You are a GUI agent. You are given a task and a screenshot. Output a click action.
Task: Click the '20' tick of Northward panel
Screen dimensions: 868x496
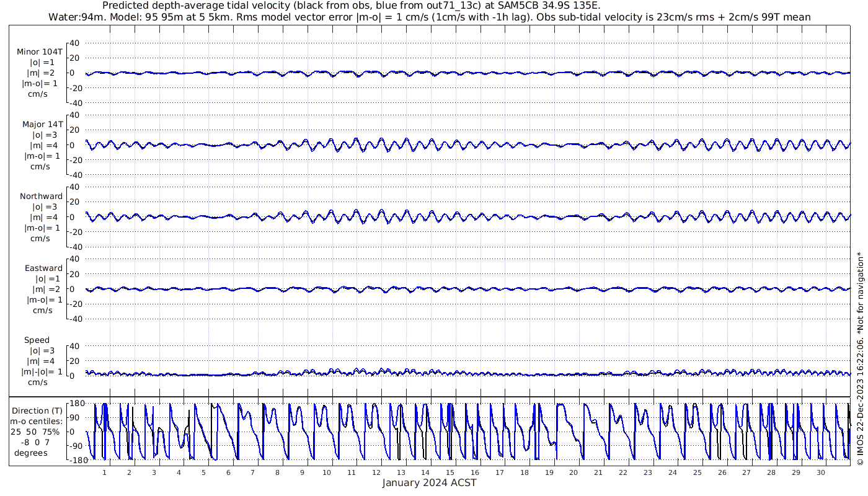pyautogui.click(x=74, y=202)
